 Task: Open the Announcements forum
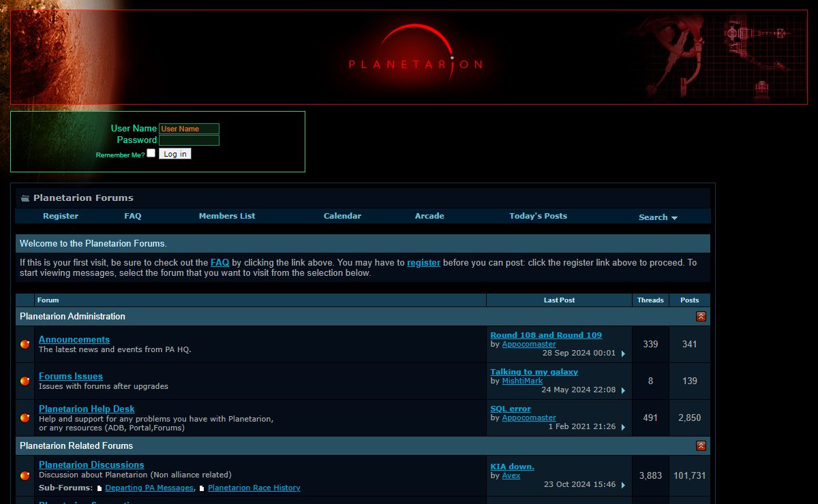[x=74, y=339]
